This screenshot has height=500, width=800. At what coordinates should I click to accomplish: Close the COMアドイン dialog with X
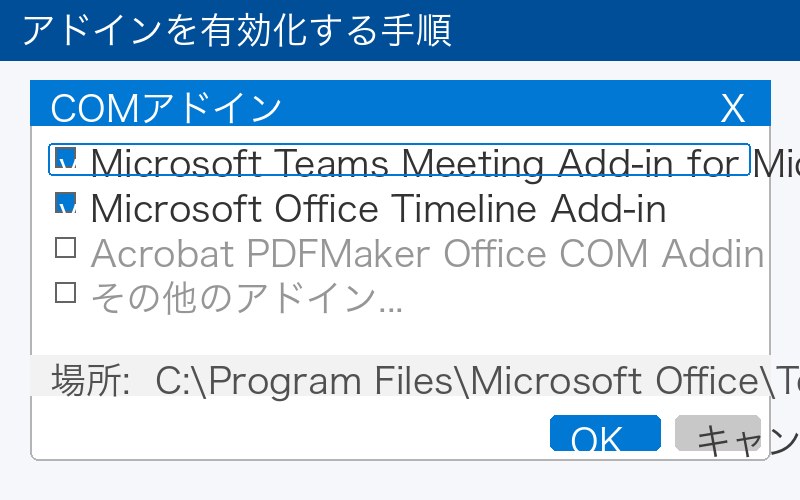click(x=733, y=107)
